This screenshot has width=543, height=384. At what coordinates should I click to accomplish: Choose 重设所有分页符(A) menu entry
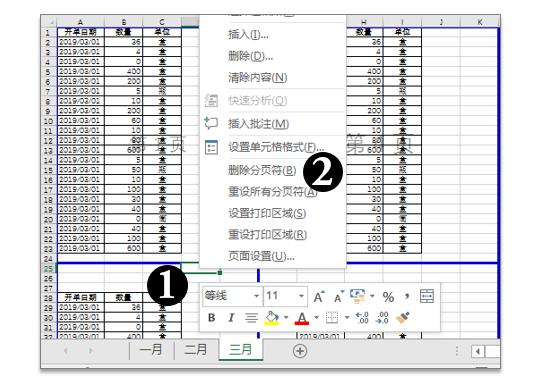coord(273,192)
